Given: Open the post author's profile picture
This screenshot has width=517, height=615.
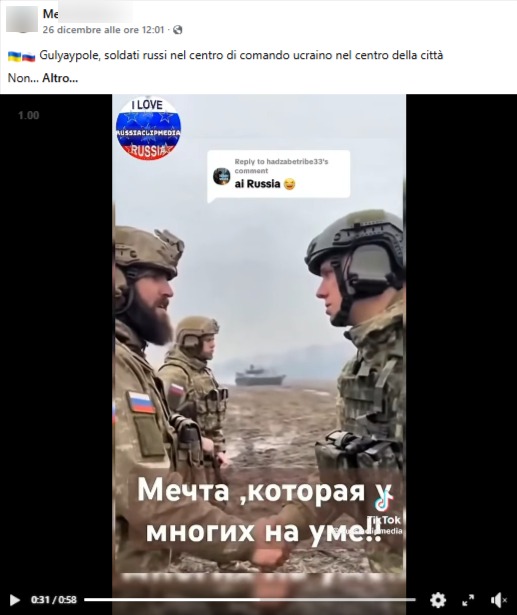Looking at the screenshot, I should point(22,19).
